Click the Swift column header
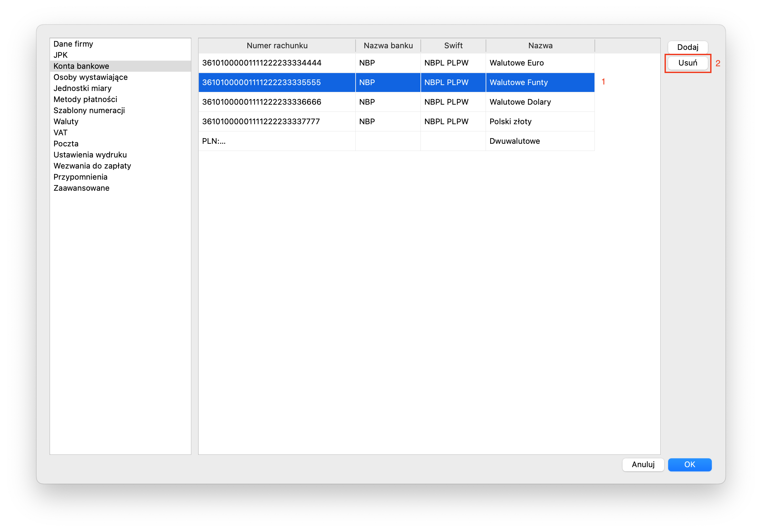 [453, 45]
